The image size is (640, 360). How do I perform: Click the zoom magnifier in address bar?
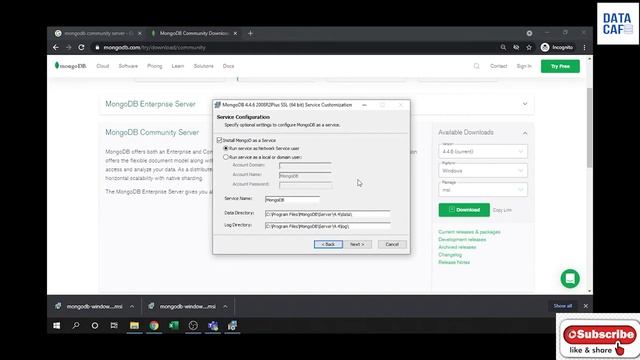click(x=503, y=47)
